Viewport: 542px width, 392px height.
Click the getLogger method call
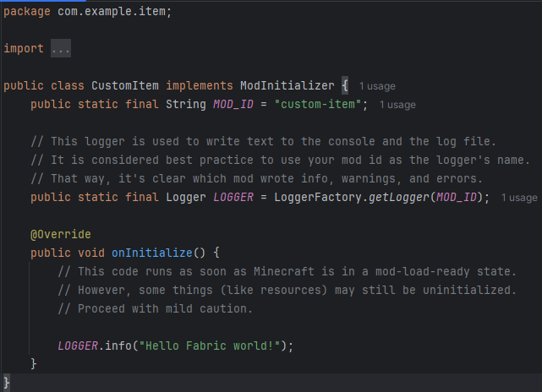pyautogui.click(x=396, y=197)
